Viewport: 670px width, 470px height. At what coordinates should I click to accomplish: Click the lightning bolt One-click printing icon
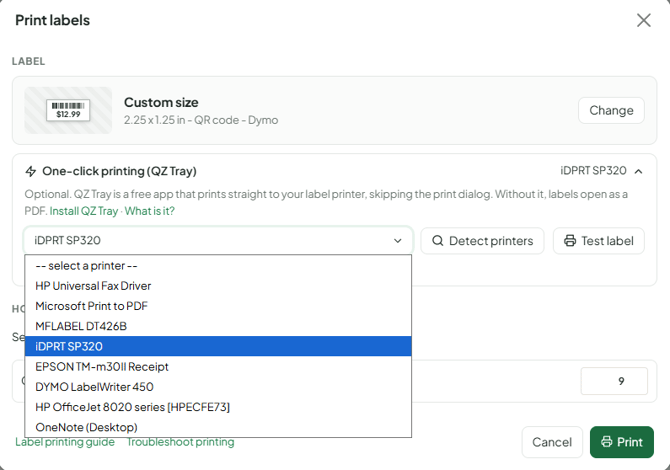click(x=31, y=171)
